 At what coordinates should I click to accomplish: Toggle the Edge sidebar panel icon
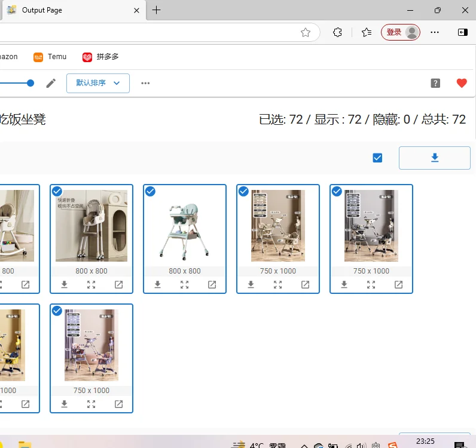coord(462,32)
